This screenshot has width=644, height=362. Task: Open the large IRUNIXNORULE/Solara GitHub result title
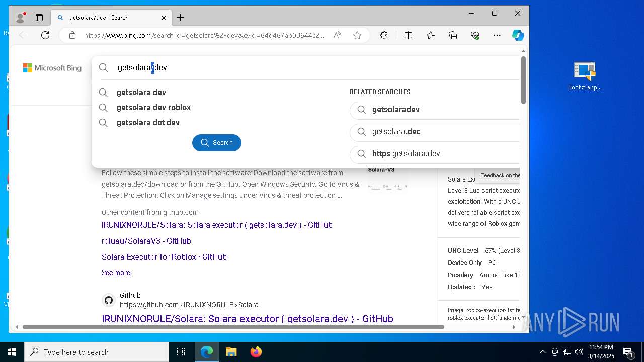[248, 319]
